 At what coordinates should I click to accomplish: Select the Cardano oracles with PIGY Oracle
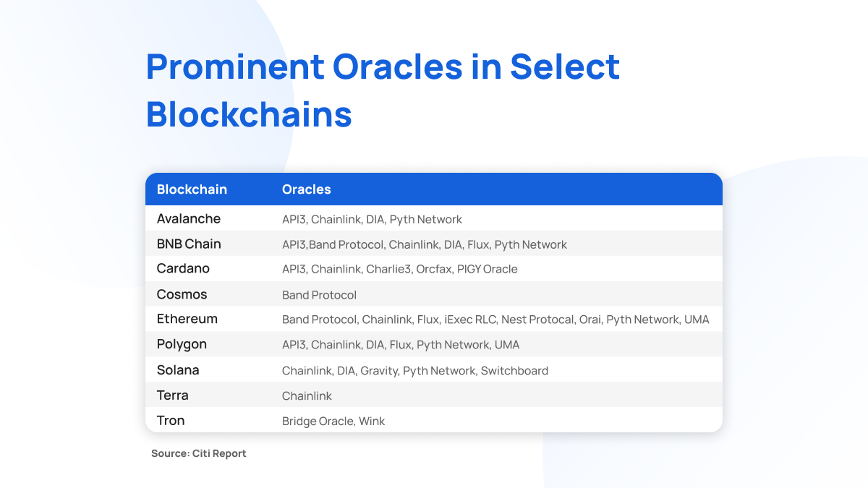(x=399, y=269)
